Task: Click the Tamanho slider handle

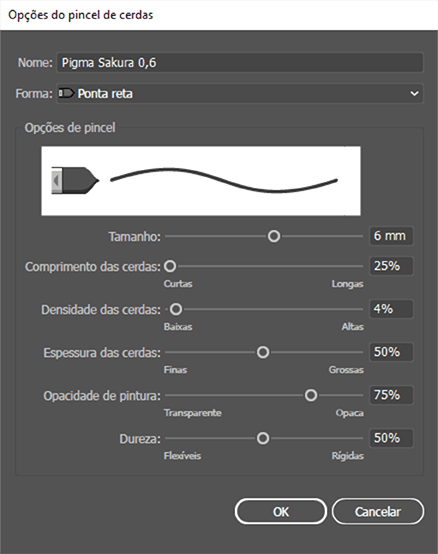Action: [x=274, y=236]
